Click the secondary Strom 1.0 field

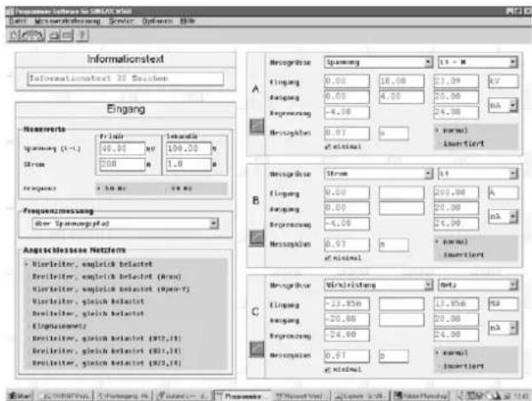click(189, 164)
